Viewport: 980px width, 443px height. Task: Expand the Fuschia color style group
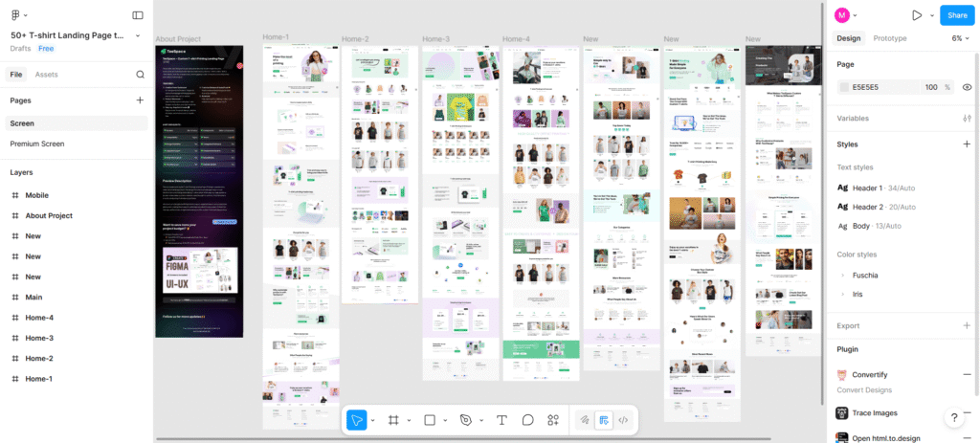[x=842, y=276]
